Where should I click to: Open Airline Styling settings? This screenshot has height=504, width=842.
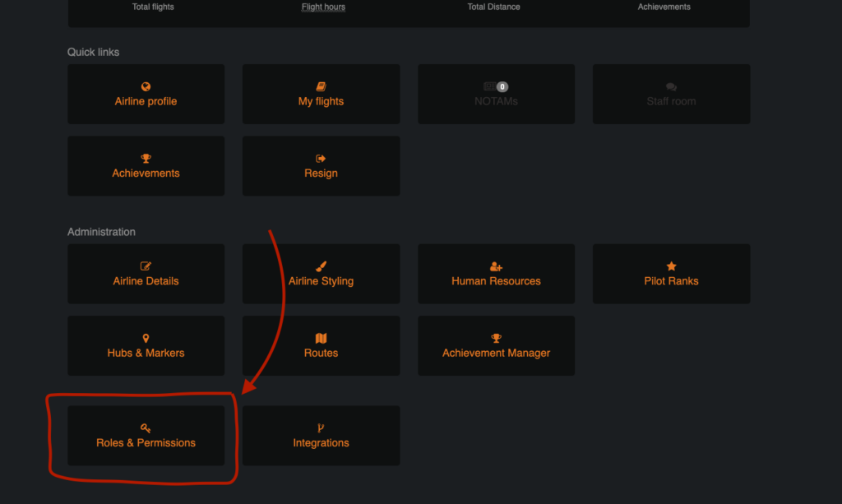(322, 274)
